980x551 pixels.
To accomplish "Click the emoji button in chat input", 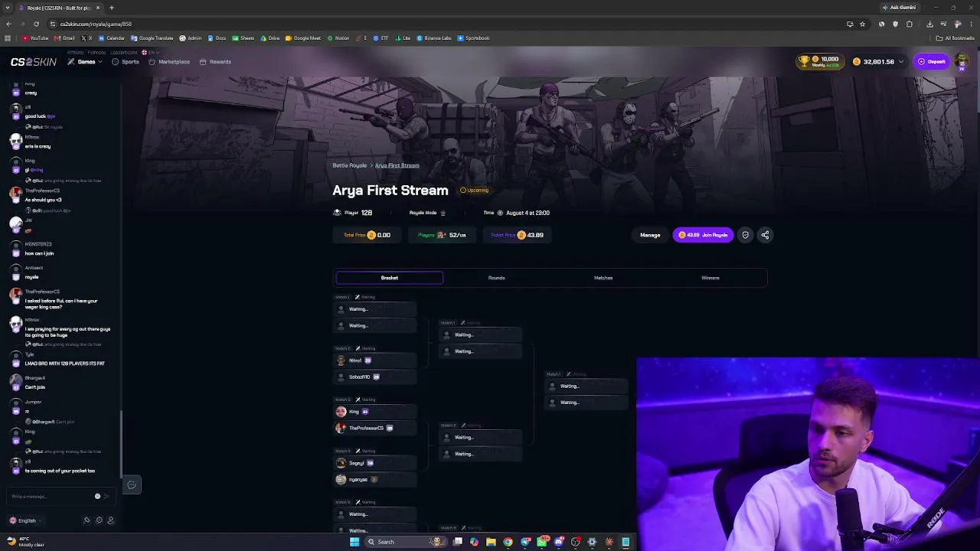I will pyautogui.click(x=97, y=497).
